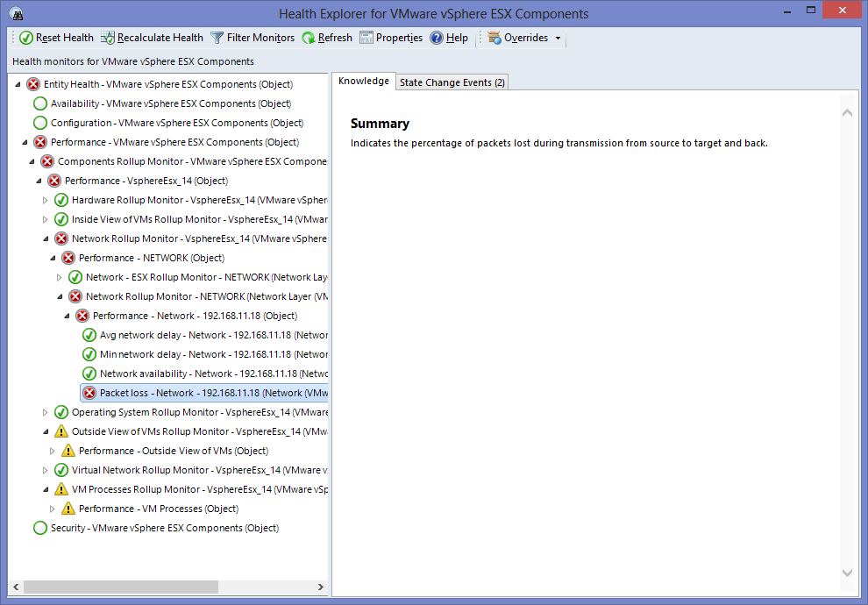The width and height of the screenshot is (868, 605).
Task: Click red error icon for Packet loss
Action: [x=89, y=393]
